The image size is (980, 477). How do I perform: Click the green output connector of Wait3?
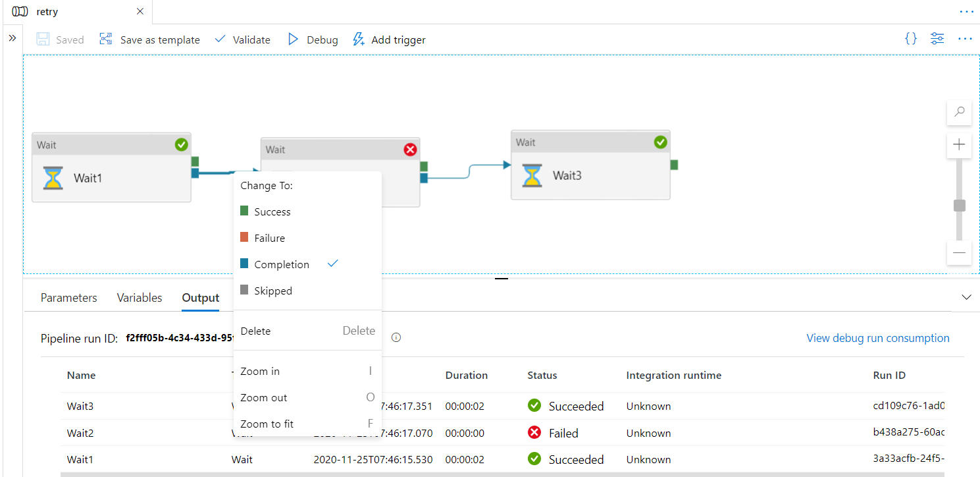click(x=674, y=164)
